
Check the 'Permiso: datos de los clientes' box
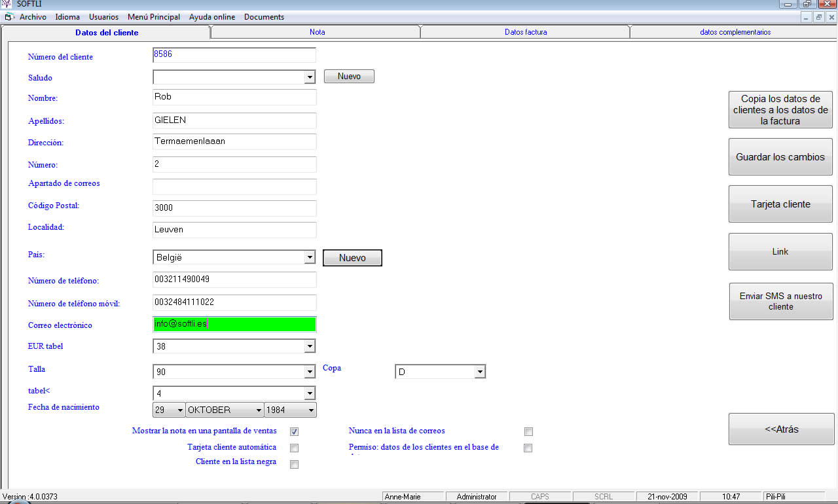tap(528, 448)
